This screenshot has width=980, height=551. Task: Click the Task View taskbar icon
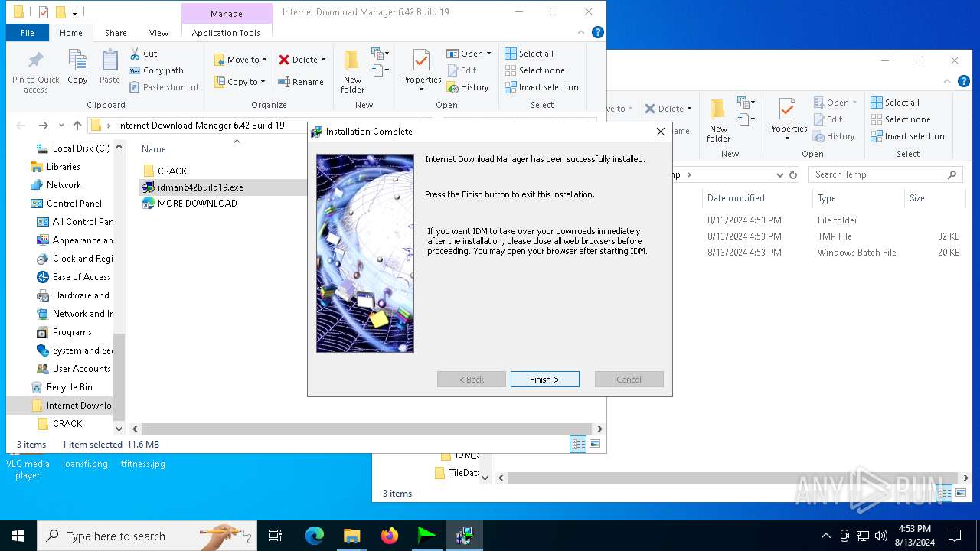276,536
